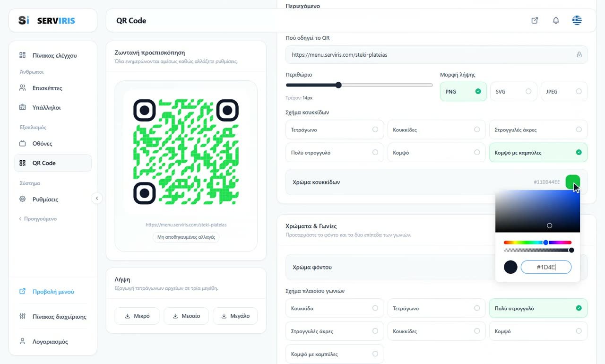
Task: Open Πίνακας διαχείρισης
Action: pyautogui.click(x=52, y=316)
